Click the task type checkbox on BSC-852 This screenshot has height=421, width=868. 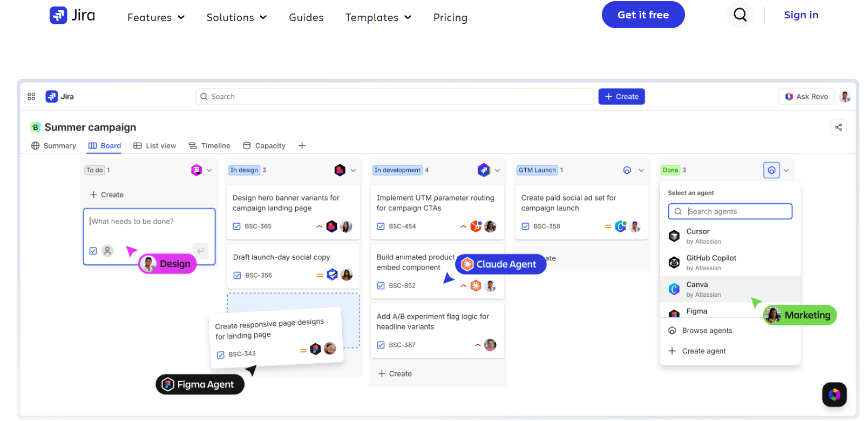pyautogui.click(x=381, y=286)
